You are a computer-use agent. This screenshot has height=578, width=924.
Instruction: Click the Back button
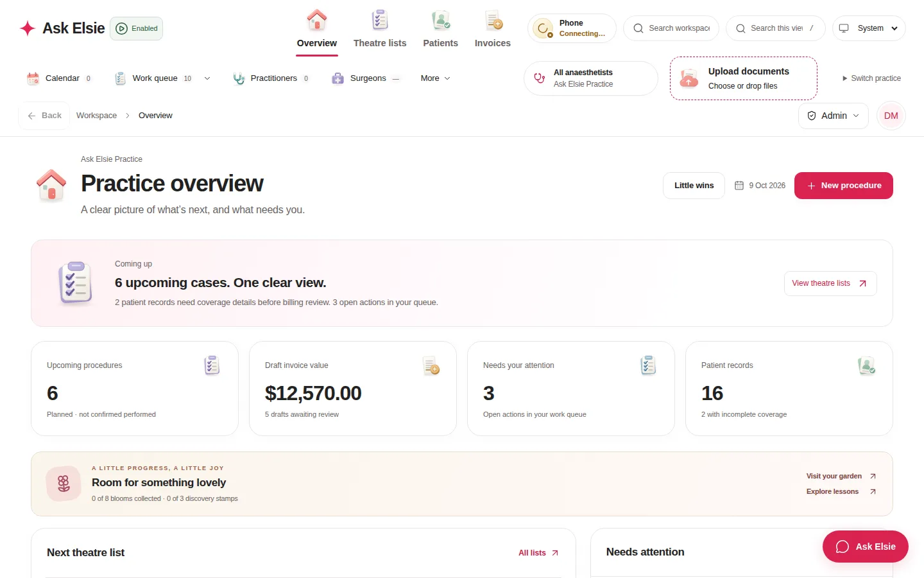[44, 116]
